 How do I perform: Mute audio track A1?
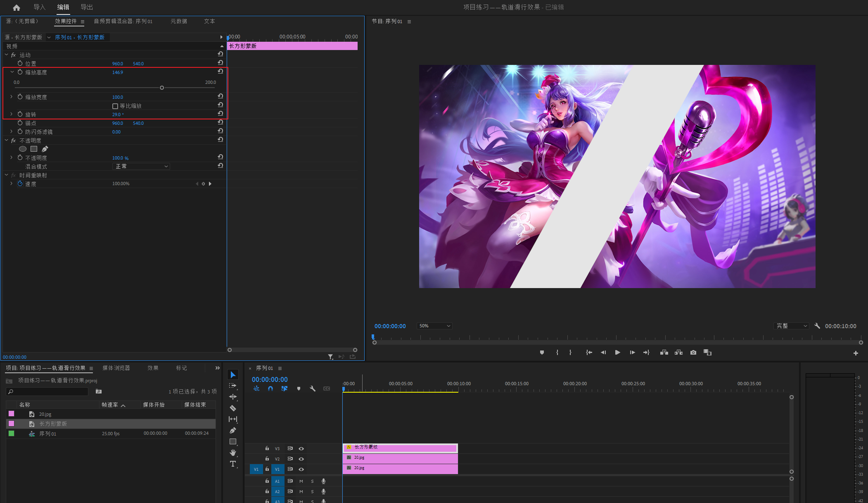tap(301, 481)
